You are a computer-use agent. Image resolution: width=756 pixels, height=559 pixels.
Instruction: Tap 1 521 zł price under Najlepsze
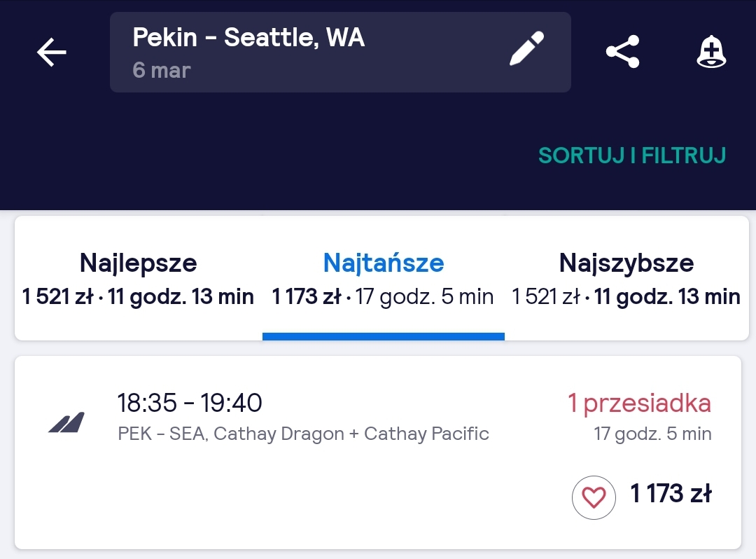(x=58, y=296)
